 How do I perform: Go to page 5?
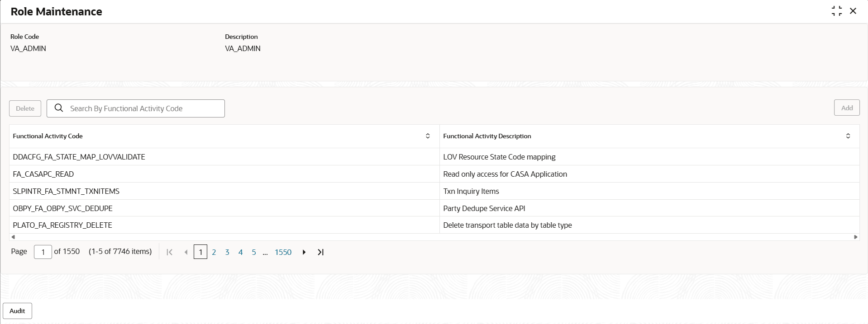pos(254,252)
